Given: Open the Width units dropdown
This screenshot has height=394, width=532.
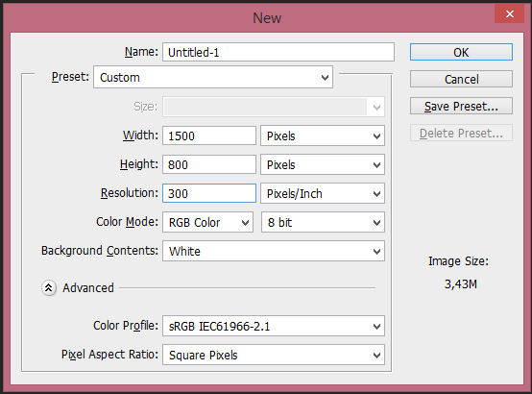Looking at the screenshot, I should [x=323, y=135].
